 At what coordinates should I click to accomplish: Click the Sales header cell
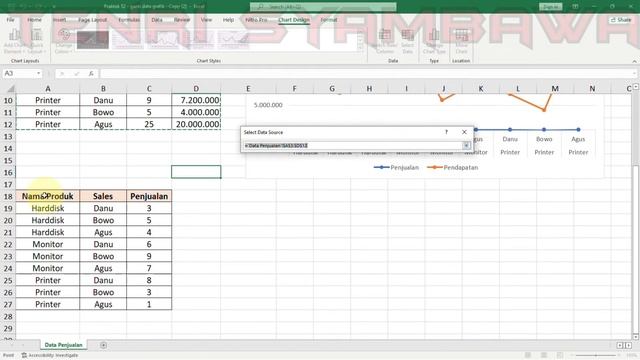coord(103,196)
